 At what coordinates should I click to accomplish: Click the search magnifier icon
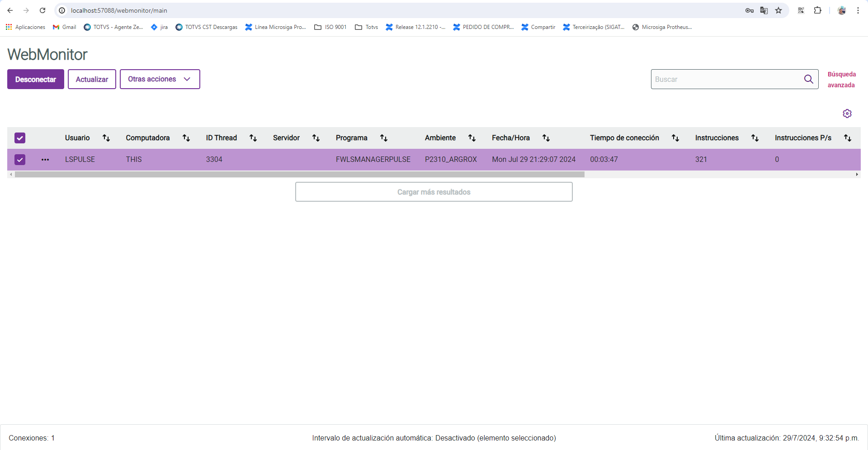[x=809, y=79]
